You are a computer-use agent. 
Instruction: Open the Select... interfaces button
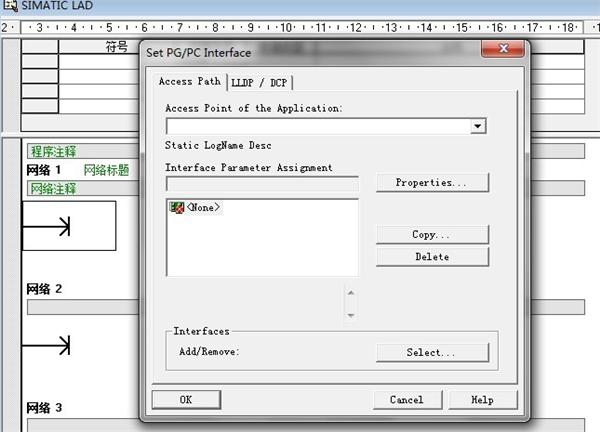[x=432, y=352]
